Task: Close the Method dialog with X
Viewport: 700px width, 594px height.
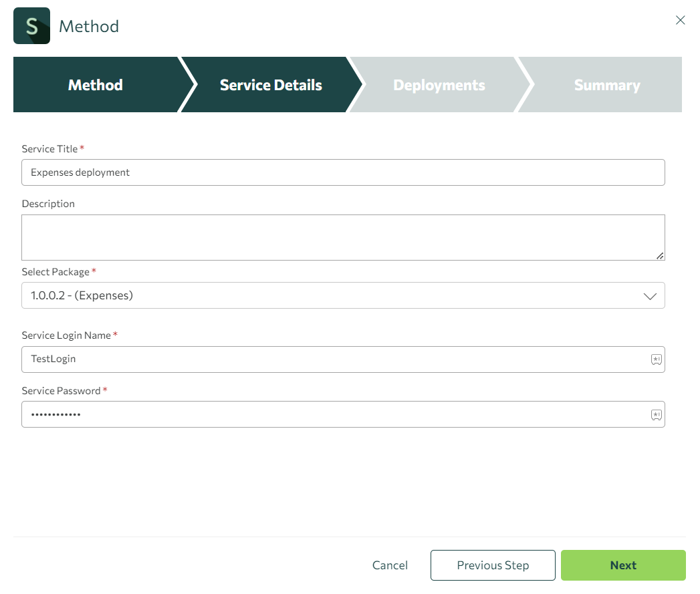Action: click(x=680, y=20)
